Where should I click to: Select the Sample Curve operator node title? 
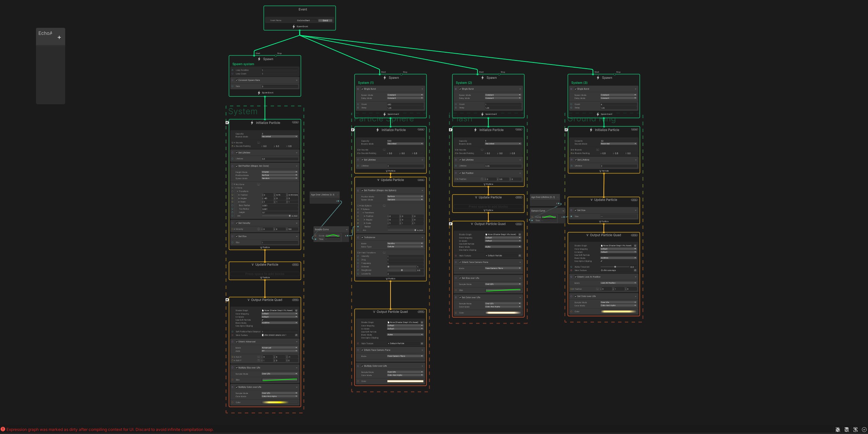322,230
